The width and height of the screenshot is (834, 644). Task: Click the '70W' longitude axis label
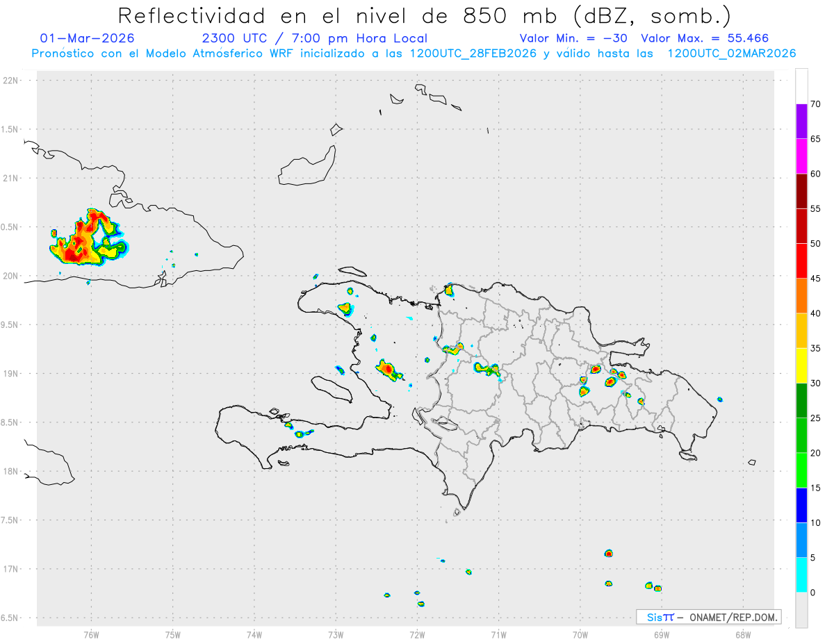pyautogui.click(x=580, y=634)
